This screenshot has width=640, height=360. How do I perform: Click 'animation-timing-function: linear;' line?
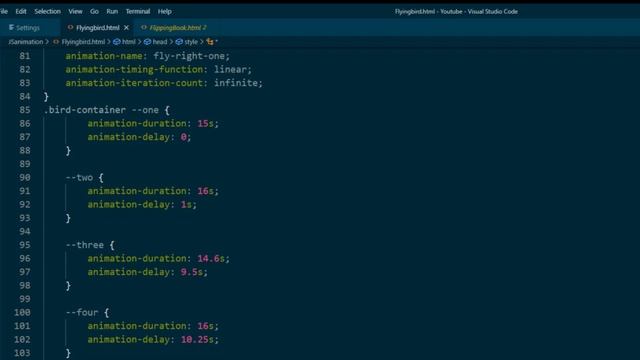159,69
